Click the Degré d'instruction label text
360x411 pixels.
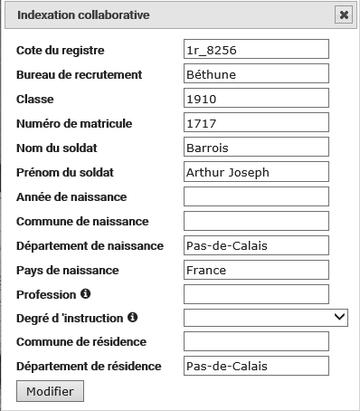(70, 318)
